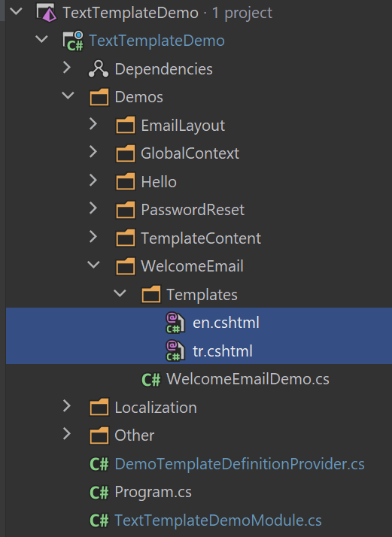Click the Dependencies node icon
Viewport: 392px width, 537px height.
[x=99, y=69]
